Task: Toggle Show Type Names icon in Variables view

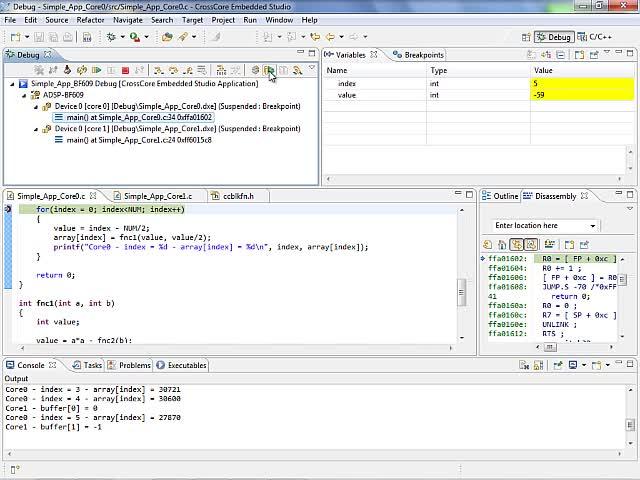Action: pos(531,55)
